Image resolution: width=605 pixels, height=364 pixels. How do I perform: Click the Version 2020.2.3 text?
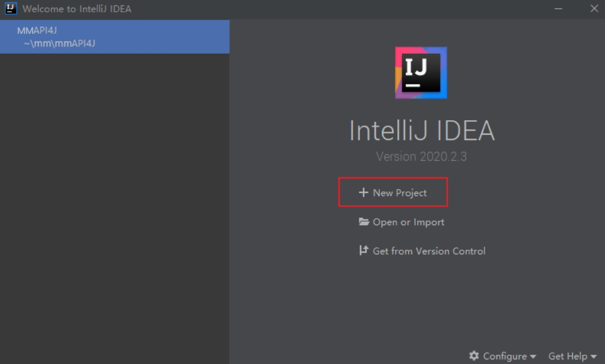pos(421,156)
